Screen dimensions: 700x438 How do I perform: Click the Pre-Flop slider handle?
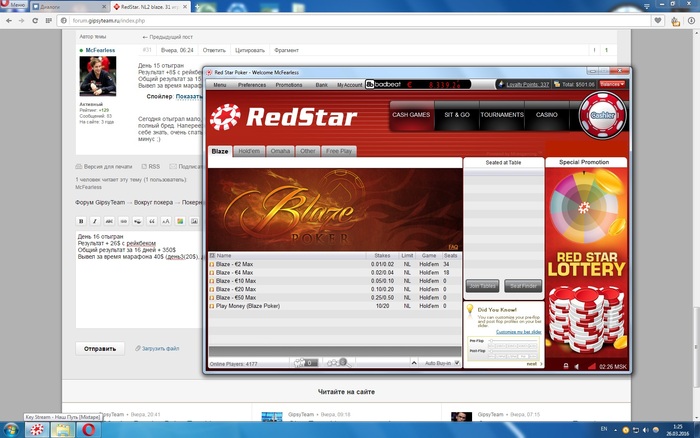click(x=491, y=341)
